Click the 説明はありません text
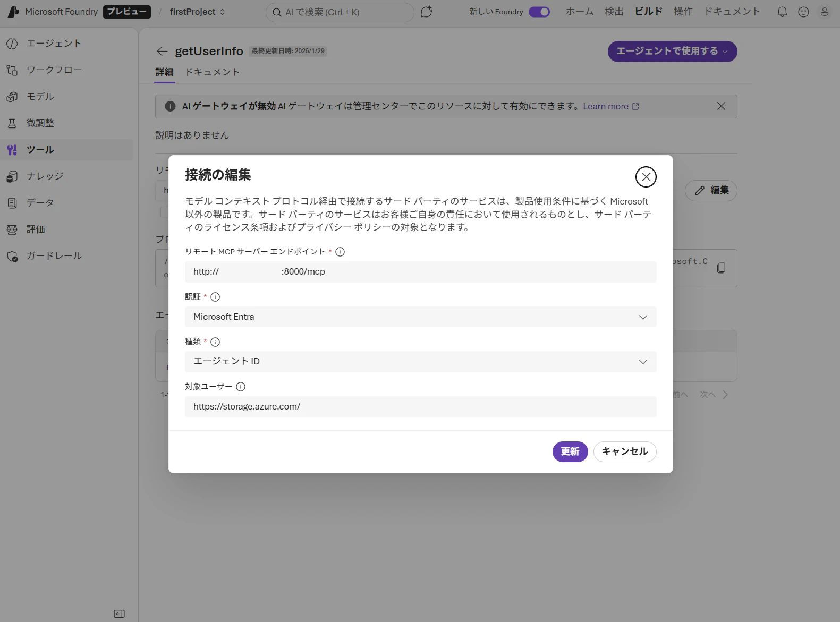840x622 pixels. pos(192,135)
